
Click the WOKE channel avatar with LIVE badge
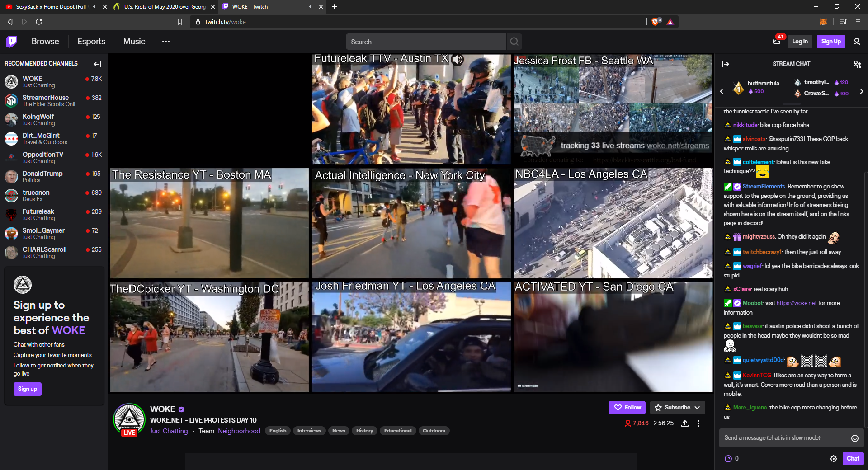129,420
